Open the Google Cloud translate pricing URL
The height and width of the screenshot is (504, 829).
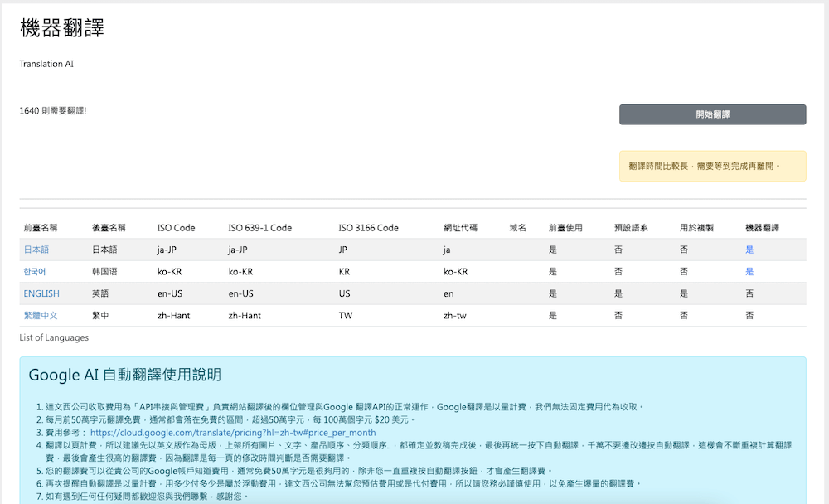[233, 433]
